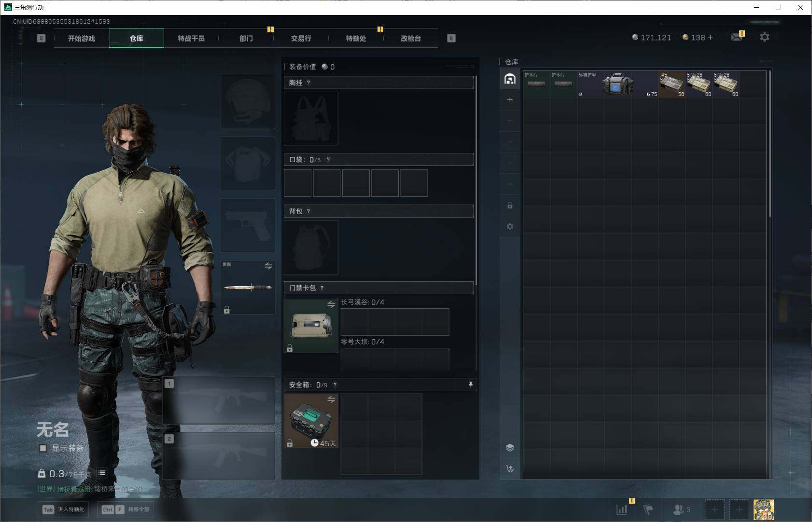
Task: Switch to the 交易行 tab
Action: pyautogui.click(x=301, y=38)
